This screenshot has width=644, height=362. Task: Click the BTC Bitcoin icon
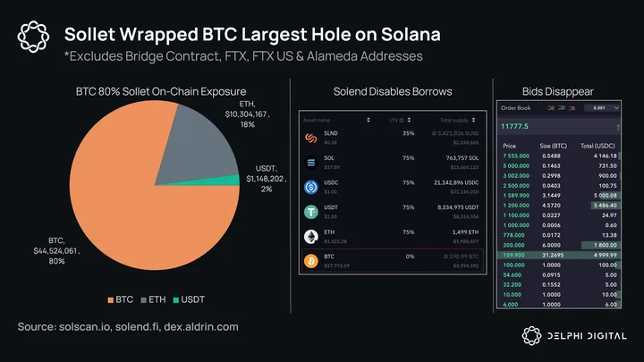tap(311, 261)
